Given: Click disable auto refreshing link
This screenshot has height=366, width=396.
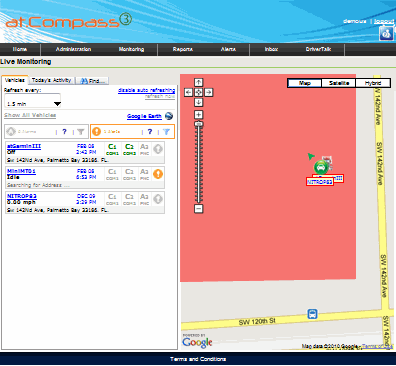Looking at the screenshot, I should click(x=146, y=90).
